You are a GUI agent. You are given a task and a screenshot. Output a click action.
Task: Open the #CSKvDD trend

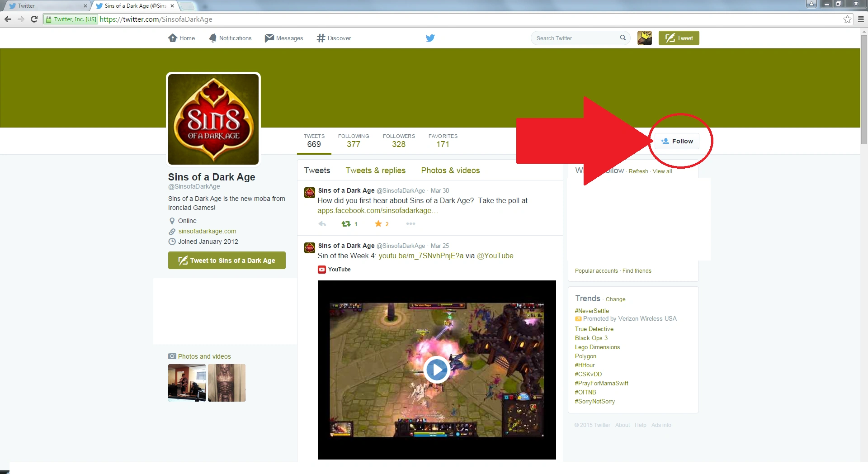pyautogui.click(x=588, y=374)
